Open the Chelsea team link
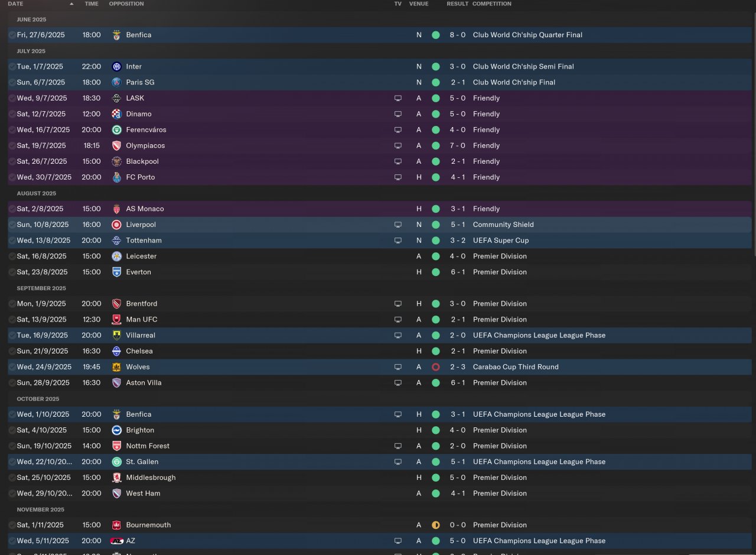 pyautogui.click(x=139, y=351)
